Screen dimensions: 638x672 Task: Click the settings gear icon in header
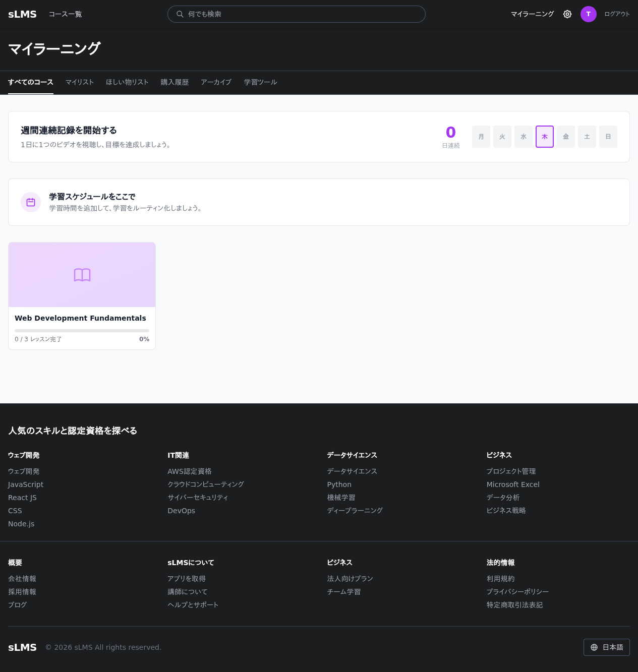click(567, 14)
